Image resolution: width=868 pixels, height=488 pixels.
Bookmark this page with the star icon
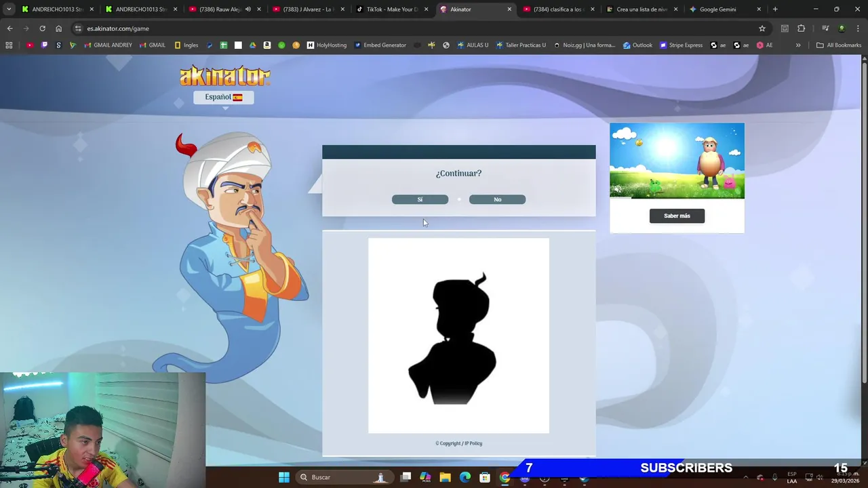(x=762, y=28)
